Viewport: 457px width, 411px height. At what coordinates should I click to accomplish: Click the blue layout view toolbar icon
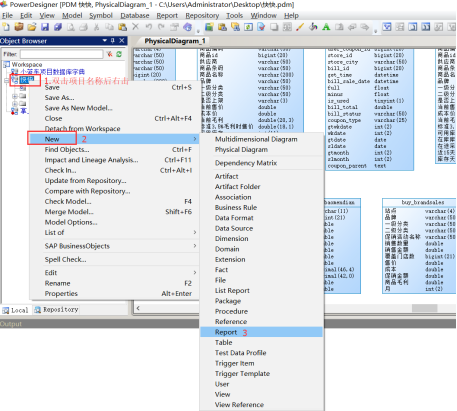387,27
